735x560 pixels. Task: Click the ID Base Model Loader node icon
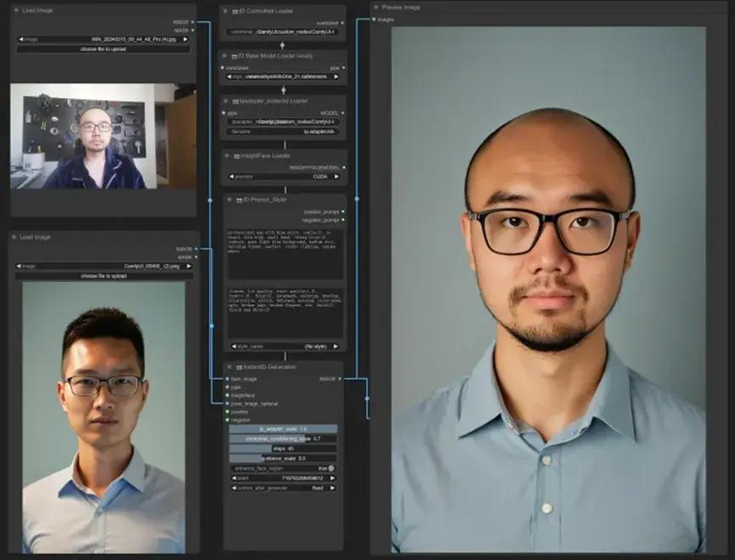point(236,56)
